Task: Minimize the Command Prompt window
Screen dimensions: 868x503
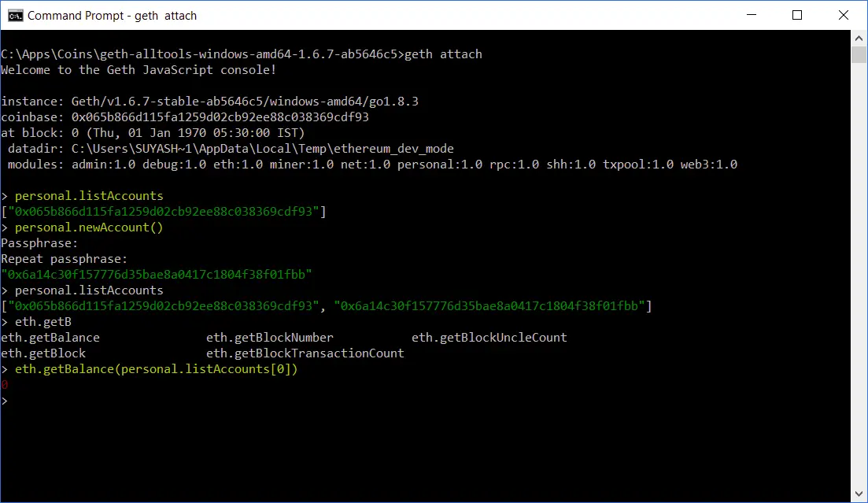Action: [x=752, y=15]
